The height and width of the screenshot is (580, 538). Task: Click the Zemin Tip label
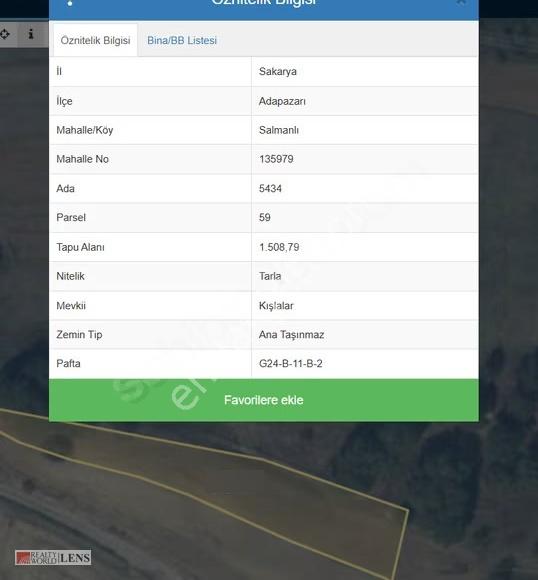(79, 335)
